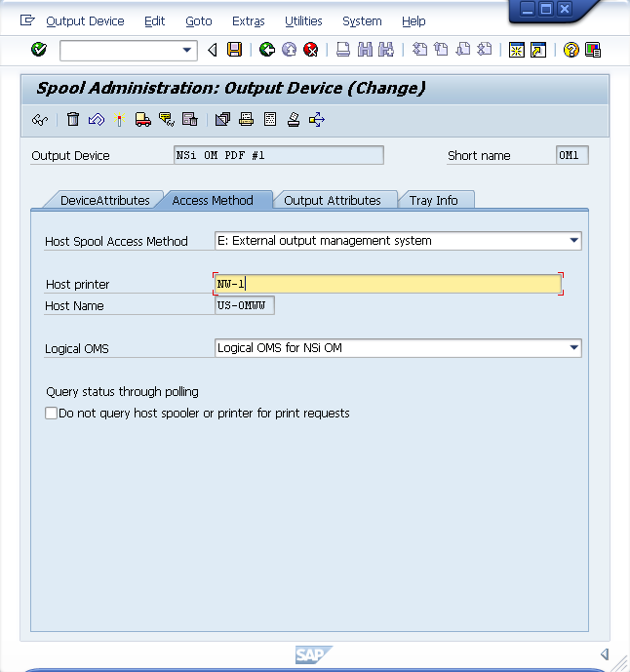This screenshot has width=630, height=672.
Task: Open the Extras menu
Action: tap(248, 21)
